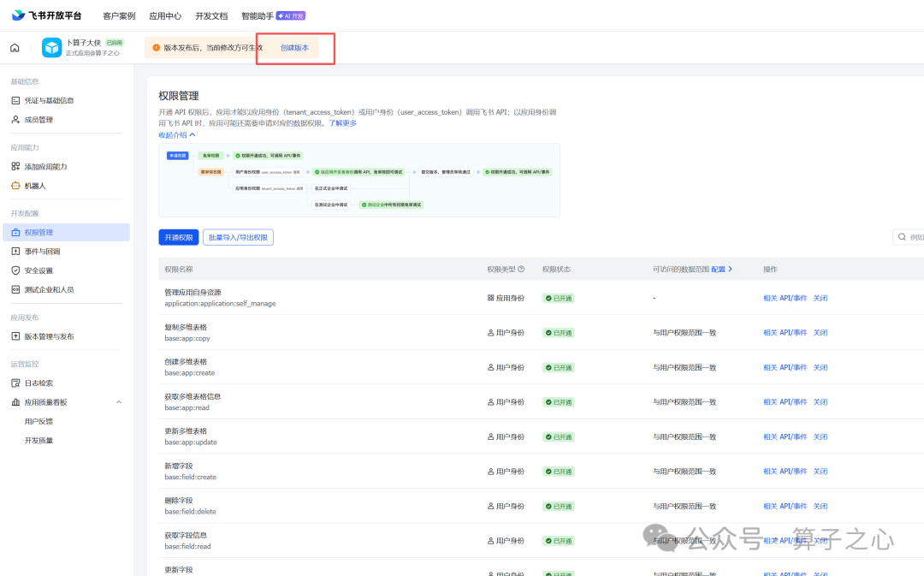924x576 pixels.
Task: Select 用户反馈 in sidebar
Action: click(38, 422)
